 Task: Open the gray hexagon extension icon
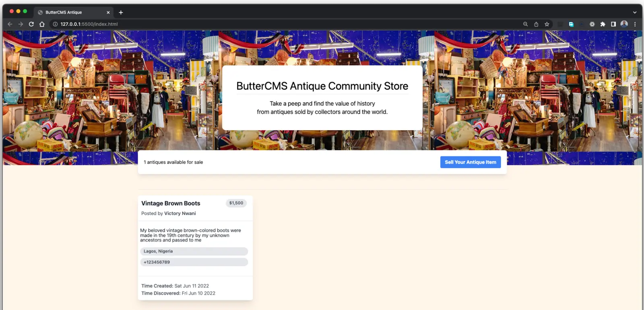point(592,24)
